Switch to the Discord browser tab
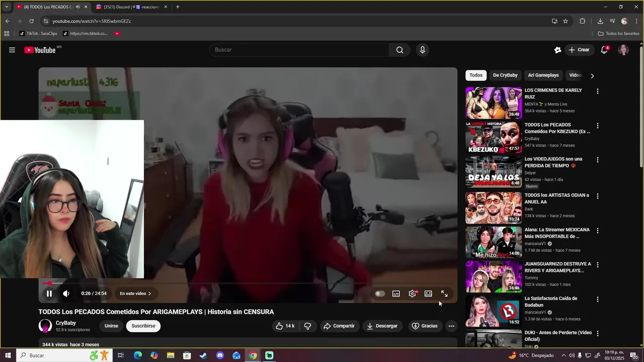Viewport: 644px width, 362px height. pos(131,7)
